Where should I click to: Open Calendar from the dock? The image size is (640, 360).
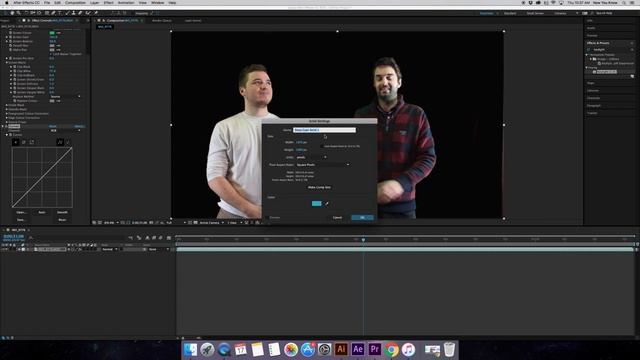[x=240, y=349]
